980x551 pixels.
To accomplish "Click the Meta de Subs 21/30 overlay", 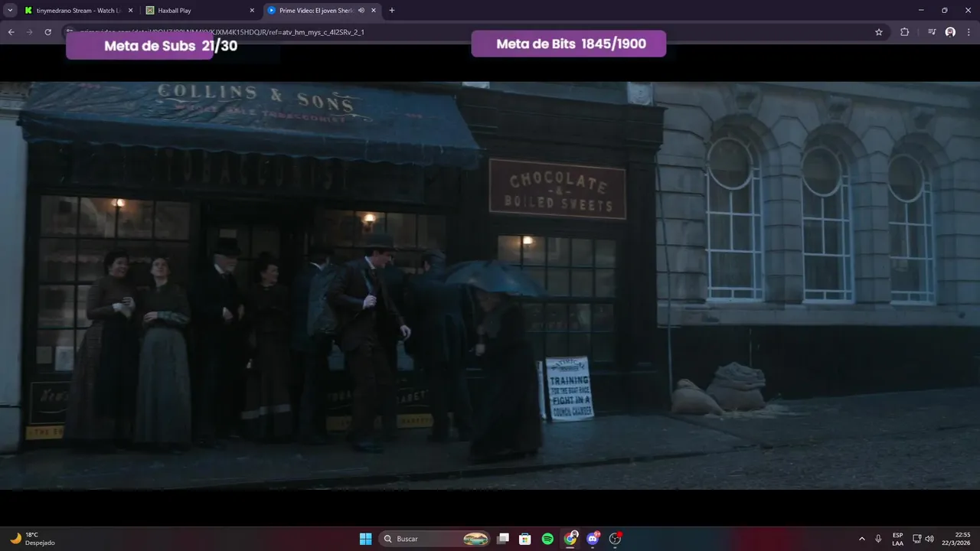I will coord(153,46).
